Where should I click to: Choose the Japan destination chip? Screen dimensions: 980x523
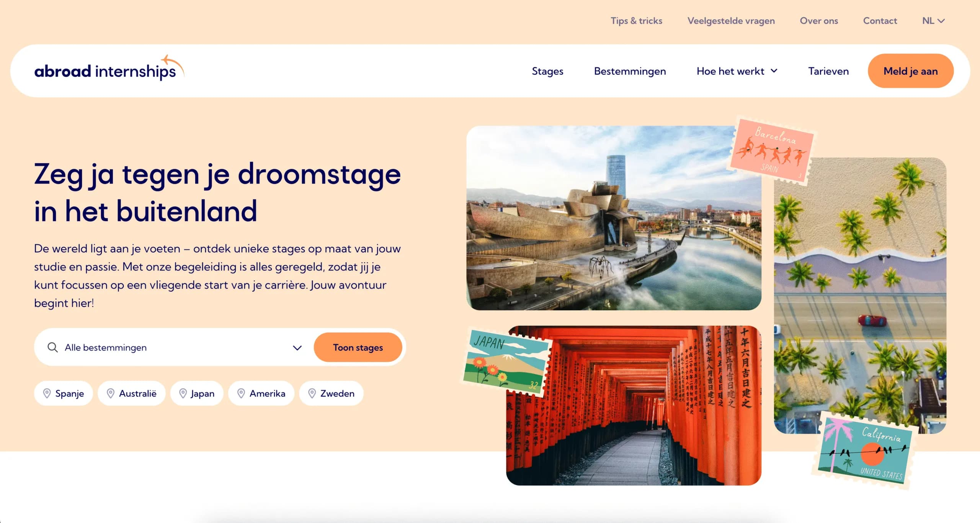197,393
